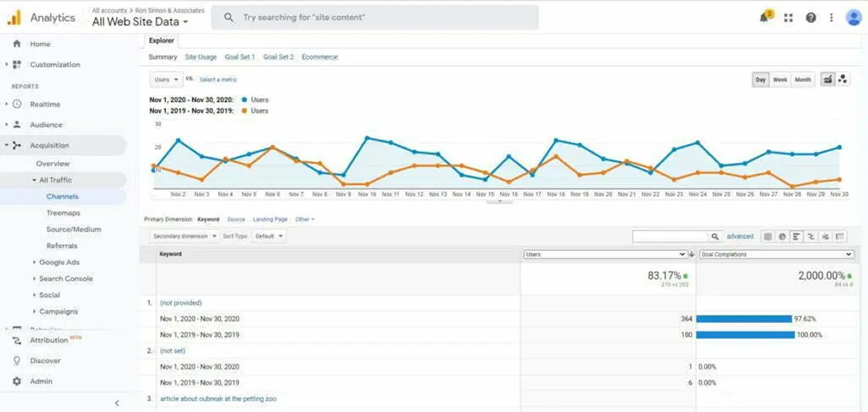The height and width of the screenshot is (412, 868).
Task: Click the table search magnifier button
Action: pyautogui.click(x=714, y=237)
